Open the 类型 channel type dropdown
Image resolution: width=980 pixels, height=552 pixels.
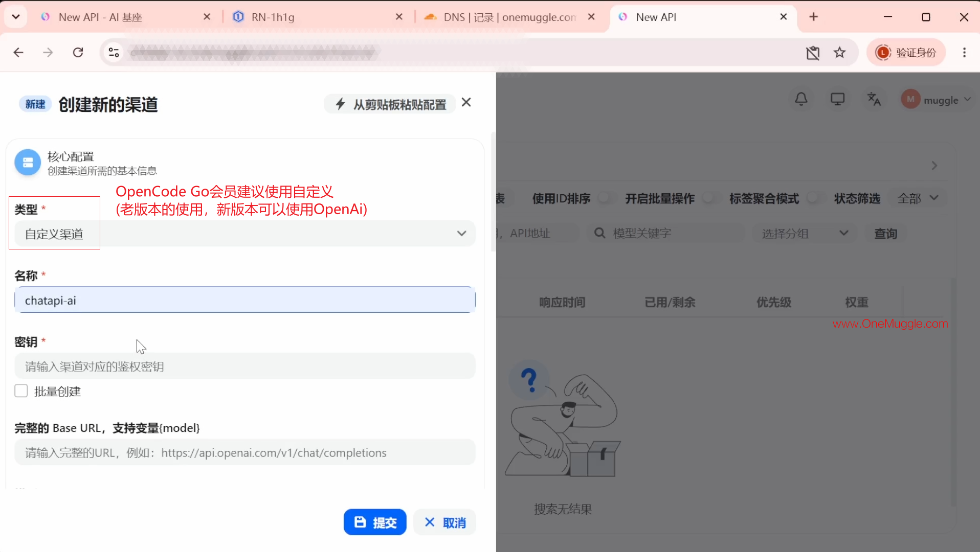(244, 234)
